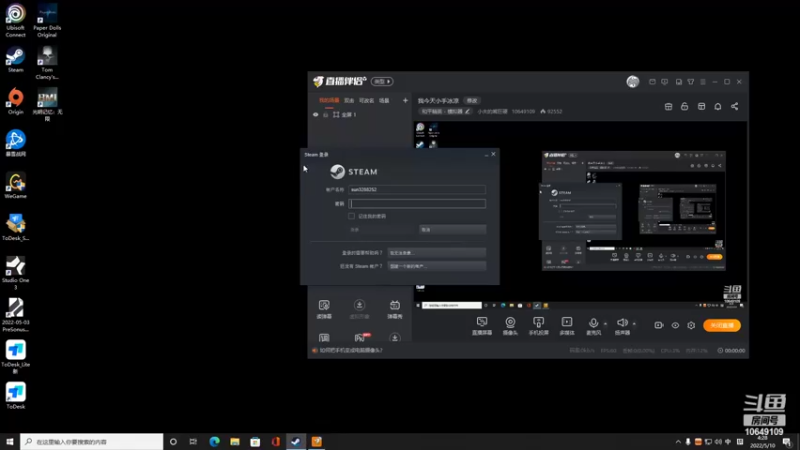Open the 弹幕秀 danmaku show tool
Screen dimensions: 800x450
[395, 309]
